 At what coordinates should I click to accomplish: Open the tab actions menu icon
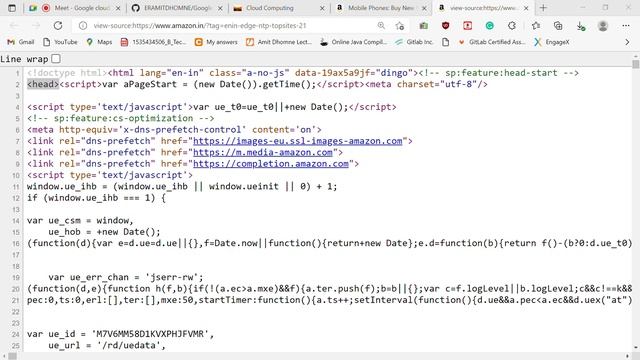click(12, 8)
